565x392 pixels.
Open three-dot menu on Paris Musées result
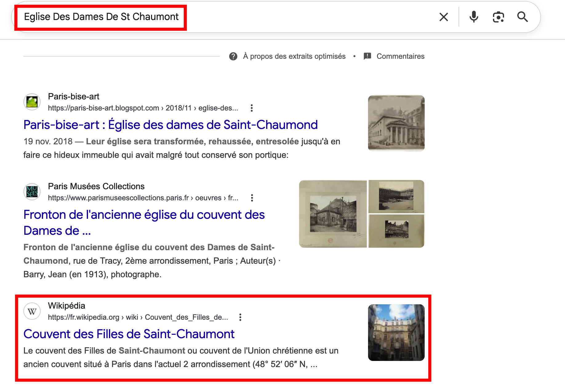click(252, 198)
